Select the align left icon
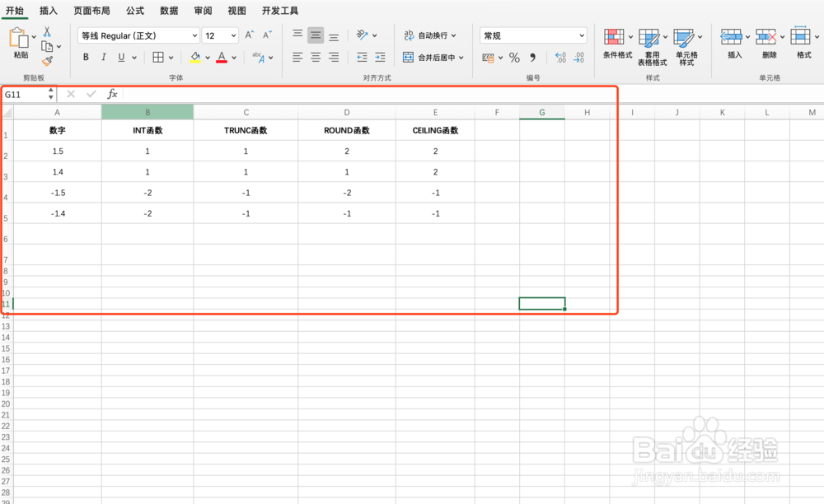The height and width of the screenshot is (504, 824). pyautogui.click(x=296, y=57)
